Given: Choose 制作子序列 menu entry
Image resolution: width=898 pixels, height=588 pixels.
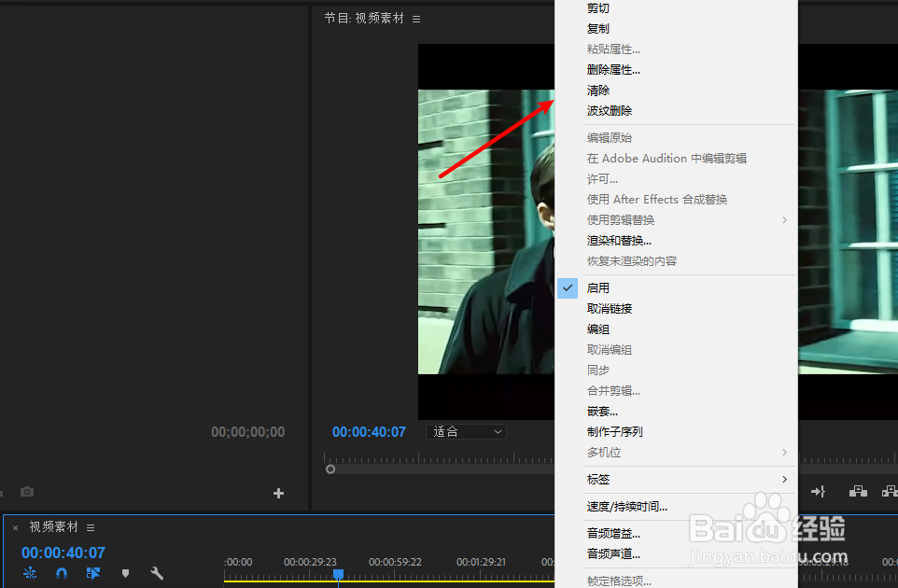Looking at the screenshot, I should [614, 432].
